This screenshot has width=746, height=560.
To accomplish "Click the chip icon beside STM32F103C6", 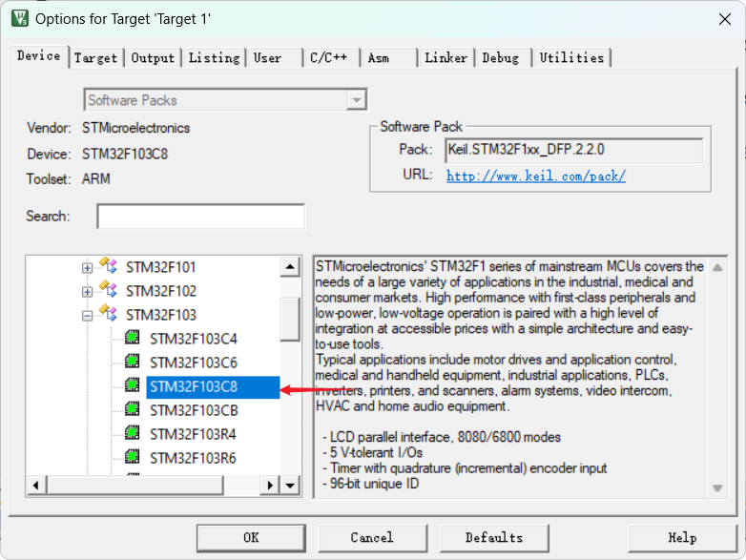I will click(133, 362).
